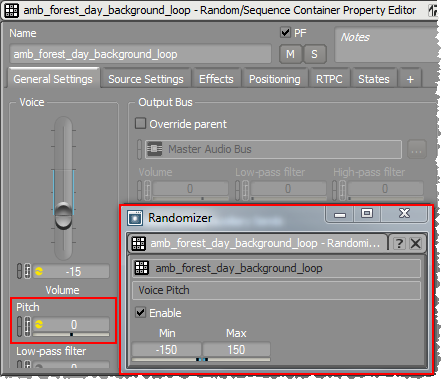Open the Positioning tab
441x379 pixels.
(275, 79)
